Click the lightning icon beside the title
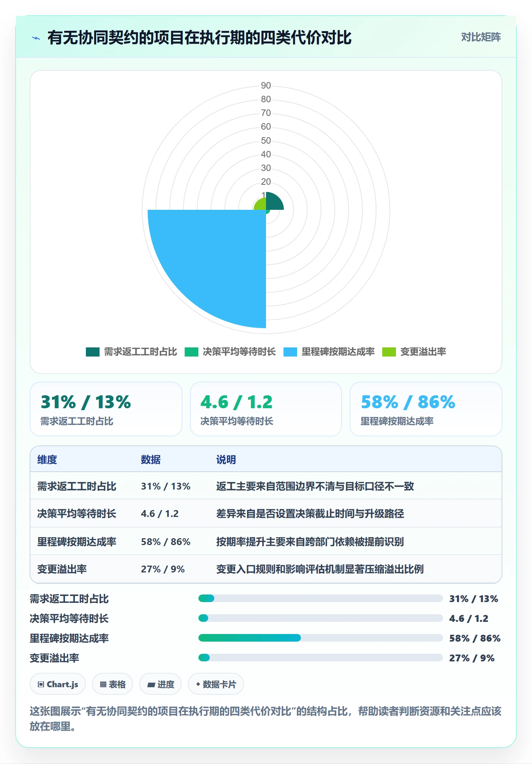The height and width of the screenshot is (764, 532). click(x=36, y=38)
